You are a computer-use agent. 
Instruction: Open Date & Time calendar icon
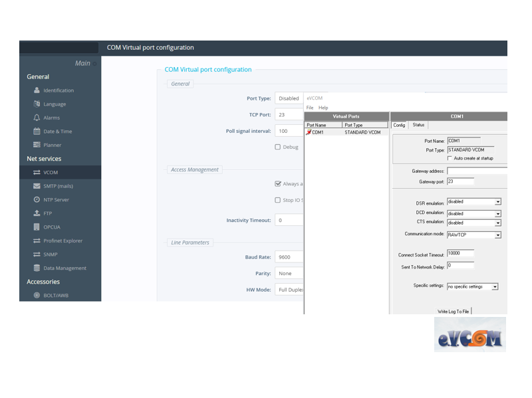[37, 132]
